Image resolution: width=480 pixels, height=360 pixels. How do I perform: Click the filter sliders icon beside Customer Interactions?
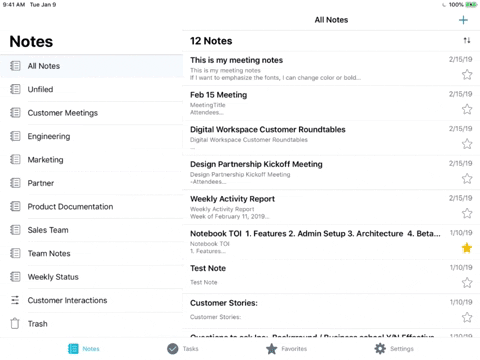(x=15, y=300)
